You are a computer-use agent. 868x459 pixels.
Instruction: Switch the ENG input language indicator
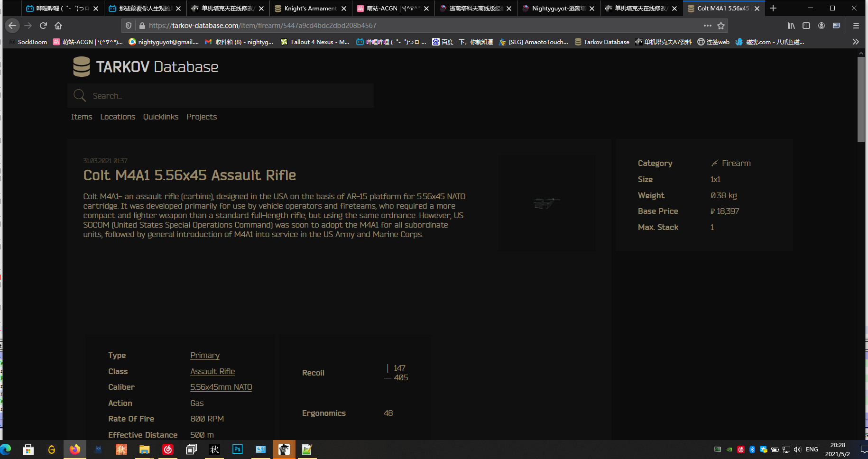[x=812, y=449]
